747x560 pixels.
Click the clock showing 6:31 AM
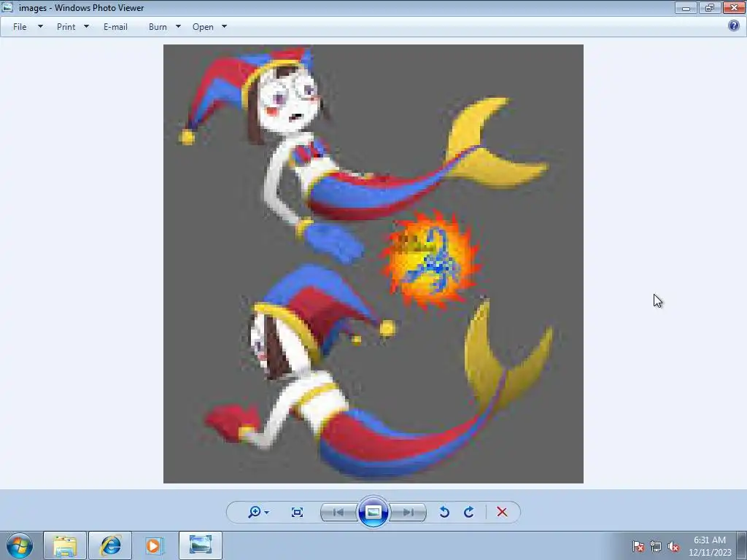(x=710, y=546)
